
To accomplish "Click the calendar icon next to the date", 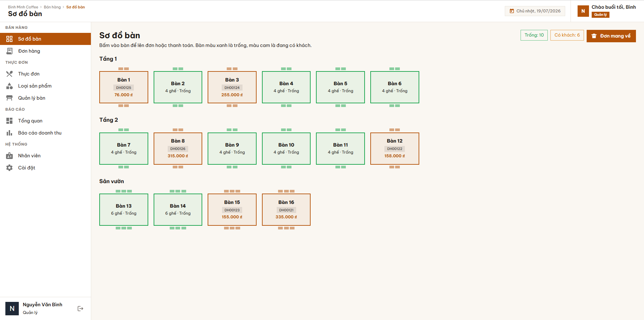I will point(512,11).
